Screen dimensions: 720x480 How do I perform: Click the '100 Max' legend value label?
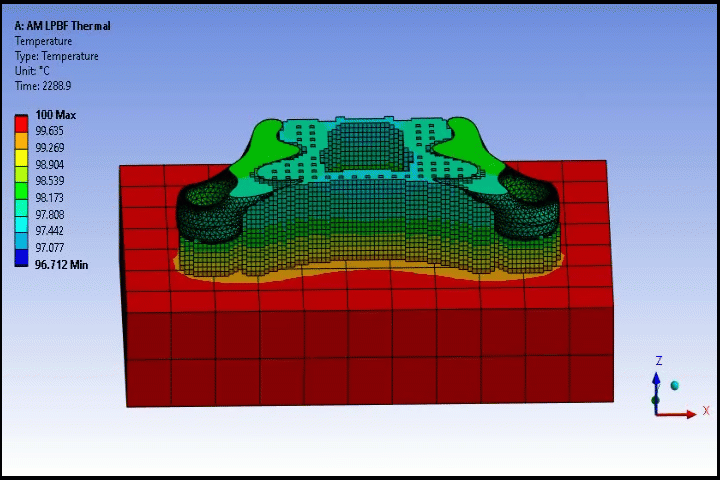pos(56,115)
